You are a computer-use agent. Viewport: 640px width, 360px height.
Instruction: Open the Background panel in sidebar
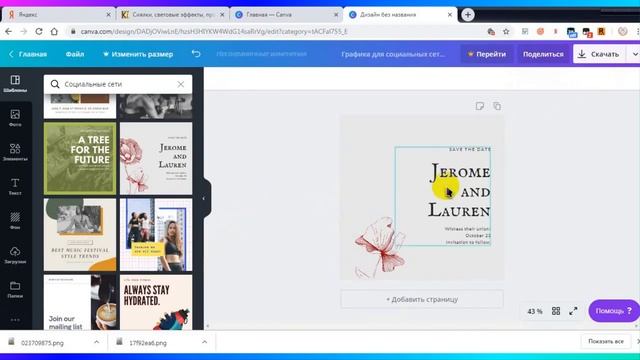(15, 221)
